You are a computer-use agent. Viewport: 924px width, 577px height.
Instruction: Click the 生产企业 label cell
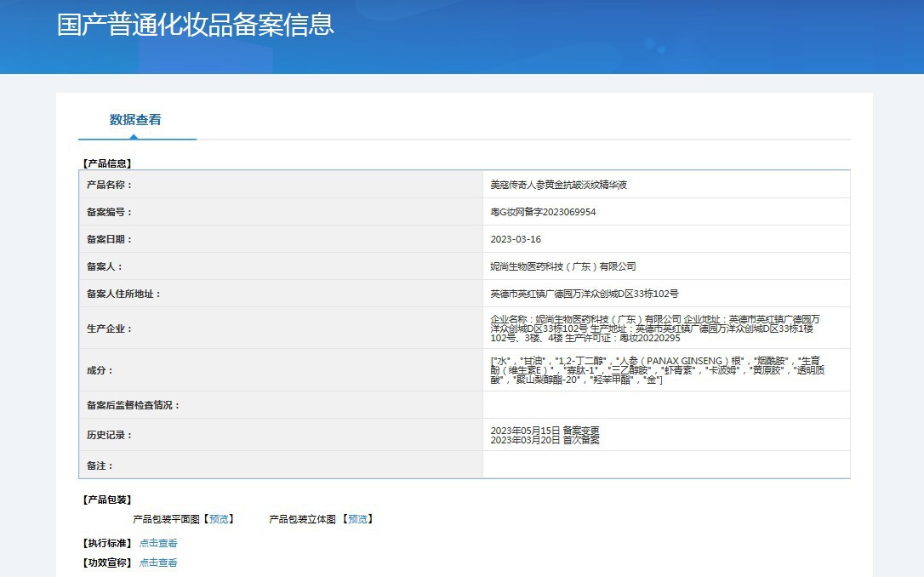(281, 328)
